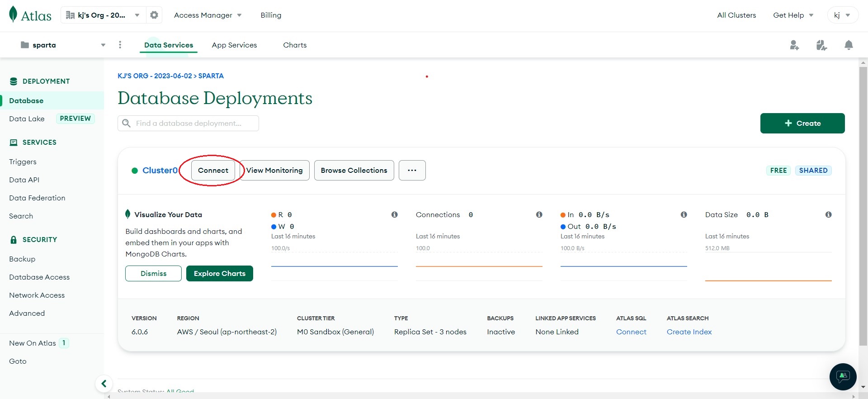The width and height of the screenshot is (868, 399).
Task: Open organization settings gear icon
Action: [154, 15]
